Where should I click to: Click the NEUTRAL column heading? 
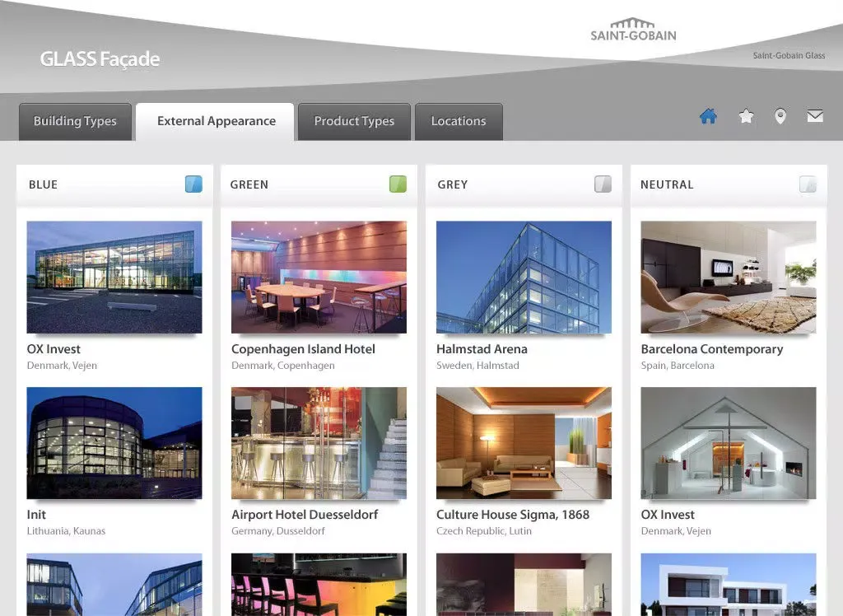point(667,184)
